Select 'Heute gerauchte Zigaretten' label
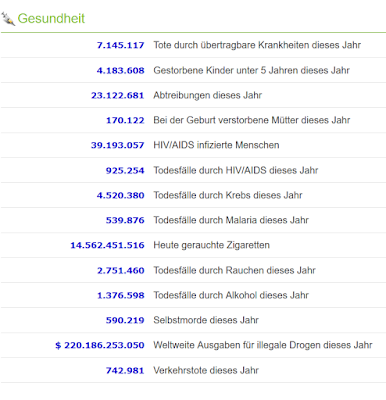Screen dimensions: 386x400 coord(211,245)
